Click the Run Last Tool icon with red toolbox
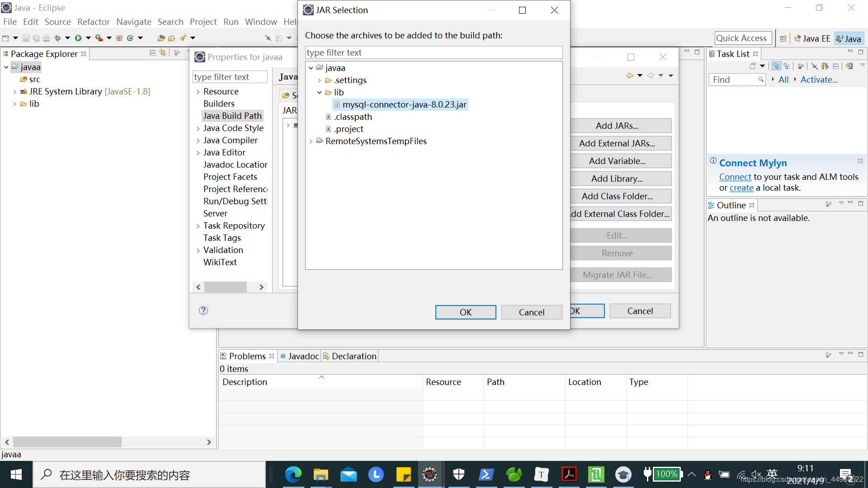This screenshot has width=868, height=488. [x=99, y=38]
